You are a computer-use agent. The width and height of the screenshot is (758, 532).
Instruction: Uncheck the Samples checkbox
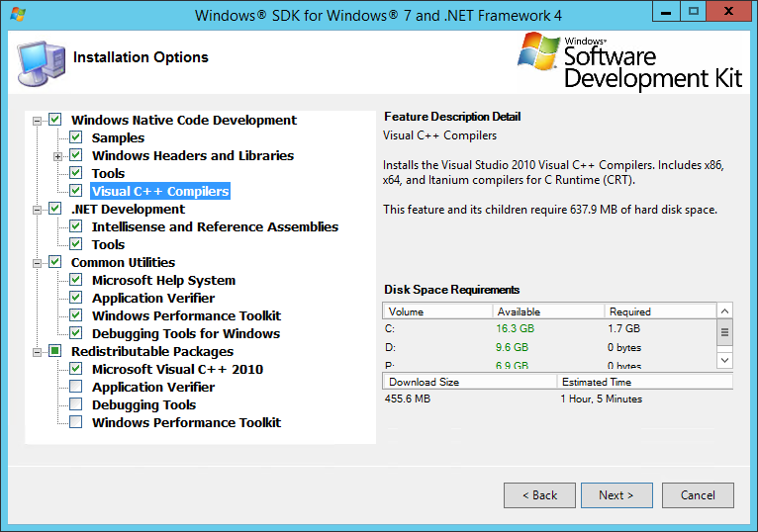point(76,137)
